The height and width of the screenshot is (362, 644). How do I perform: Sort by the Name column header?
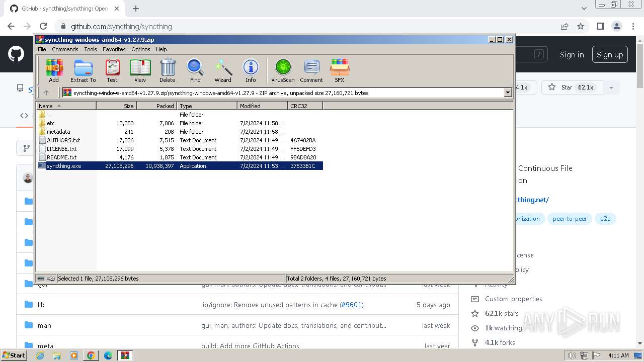coord(66,106)
